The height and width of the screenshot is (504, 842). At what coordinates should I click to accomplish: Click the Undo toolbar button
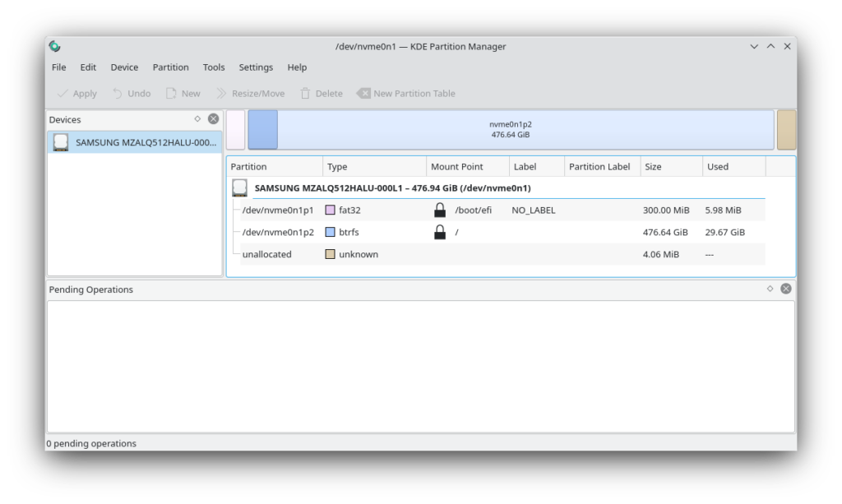(132, 94)
